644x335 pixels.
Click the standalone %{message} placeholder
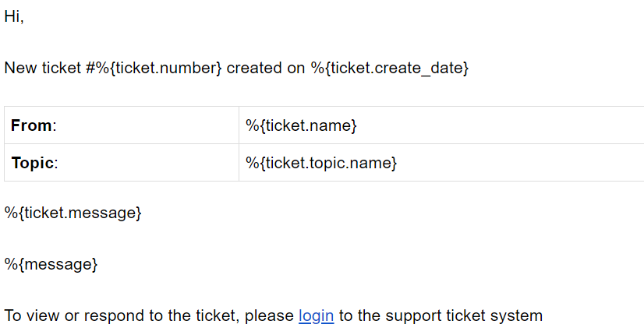pyautogui.click(x=51, y=264)
